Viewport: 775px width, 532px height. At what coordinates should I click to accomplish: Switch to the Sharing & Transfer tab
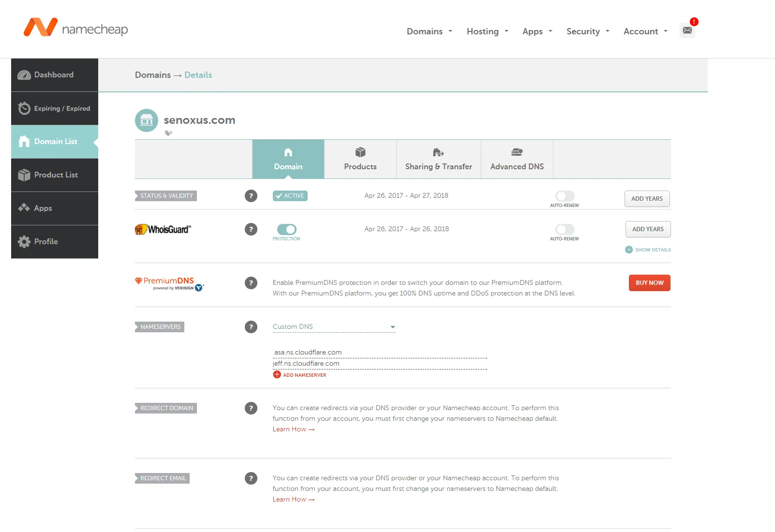(439, 159)
